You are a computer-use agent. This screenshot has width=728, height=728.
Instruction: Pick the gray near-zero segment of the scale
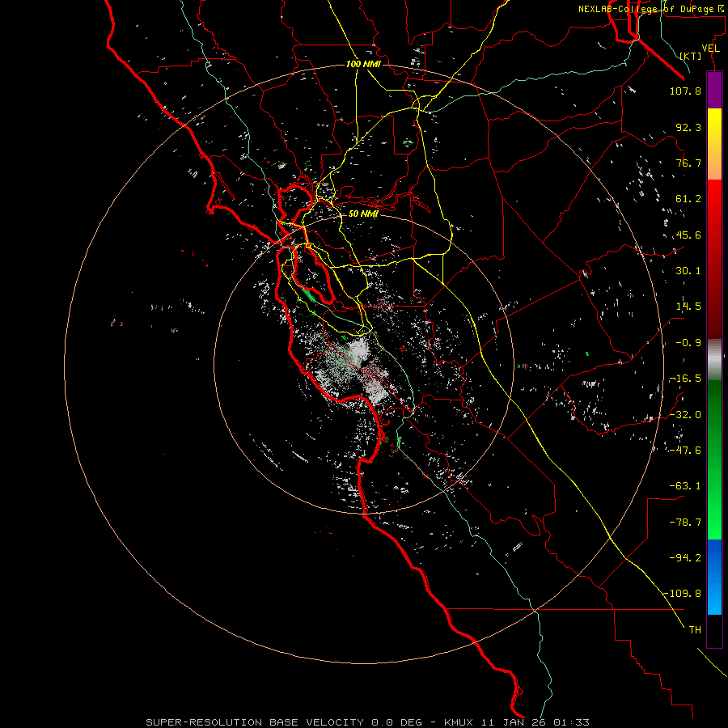tap(714, 360)
